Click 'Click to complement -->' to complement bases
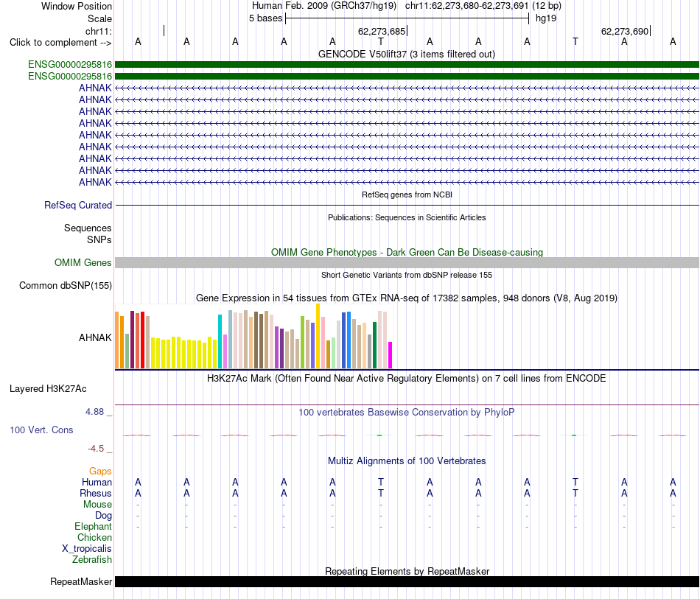The height and width of the screenshot is (599, 700). tap(60, 43)
